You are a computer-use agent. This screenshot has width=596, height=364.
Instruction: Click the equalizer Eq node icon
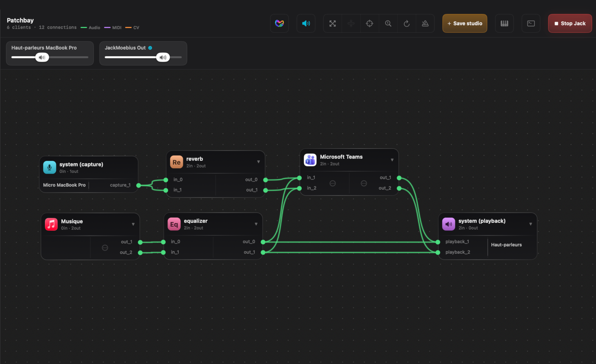coord(174,224)
